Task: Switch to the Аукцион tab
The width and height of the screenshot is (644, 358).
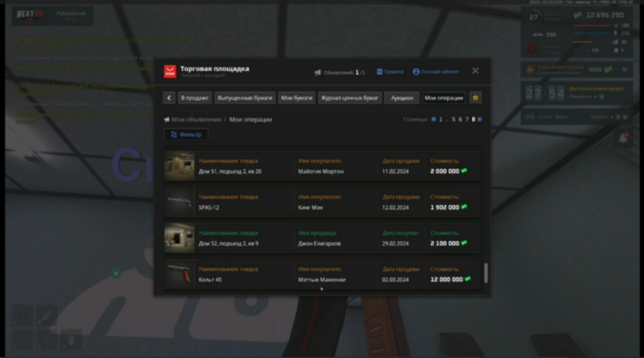Action: [401, 98]
